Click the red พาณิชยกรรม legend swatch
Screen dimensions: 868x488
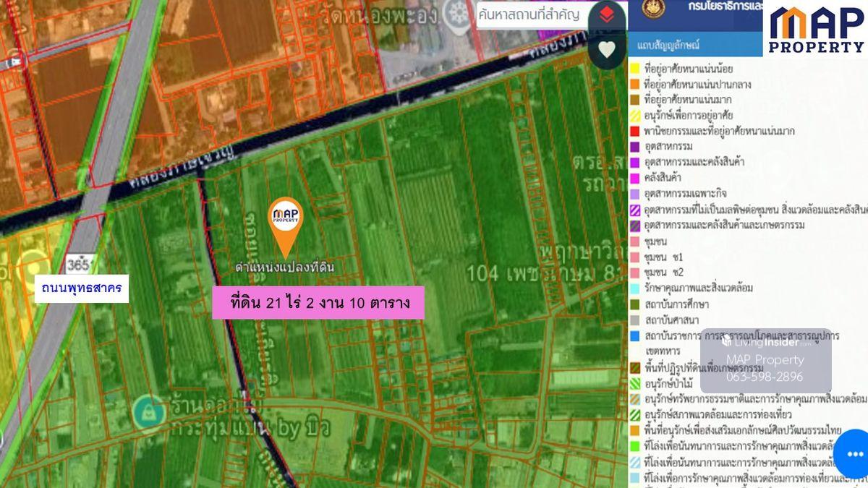(634, 132)
